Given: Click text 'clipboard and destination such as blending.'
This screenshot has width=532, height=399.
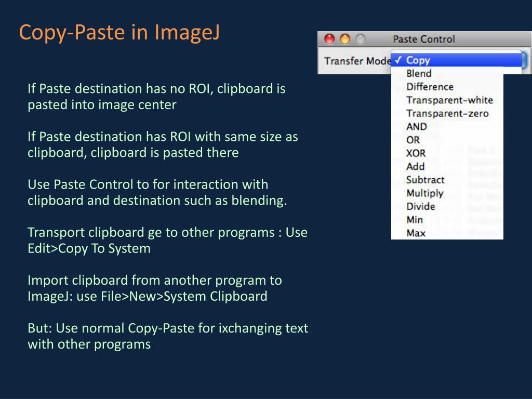Looking at the screenshot, I should [157, 201].
